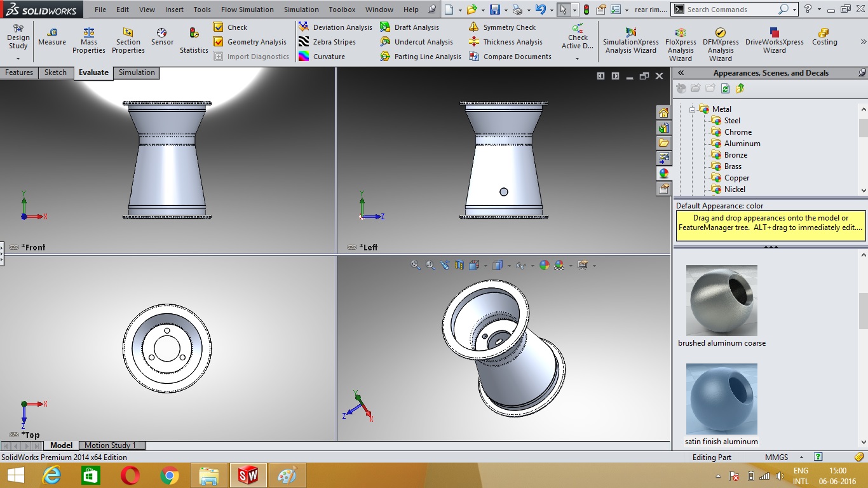Expand the Check Active Document dropdown
Image resolution: width=868 pixels, height=488 pixels.
[x=577, y=58]
